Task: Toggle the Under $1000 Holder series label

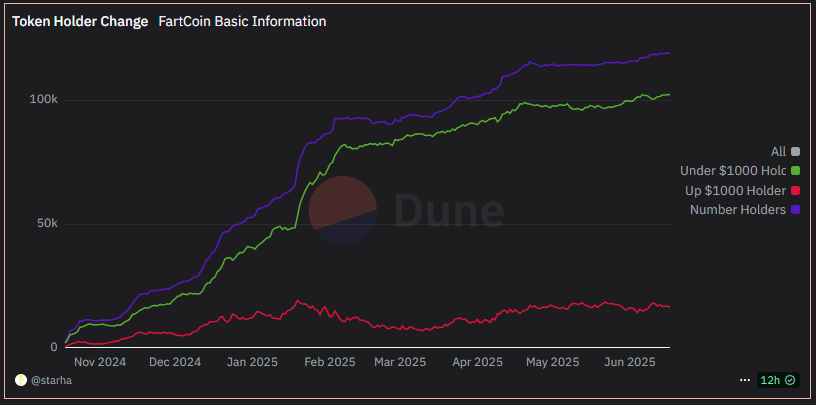Action: [733, 171]
